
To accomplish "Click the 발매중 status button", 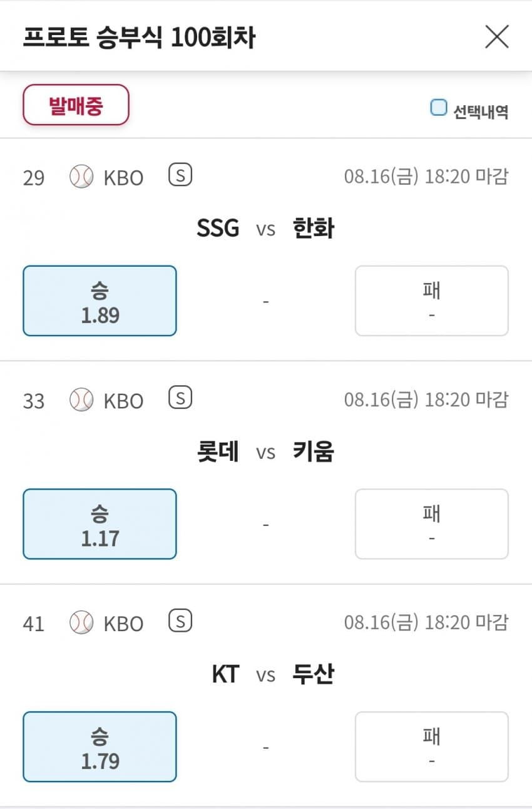I will [x=76, y=105].
